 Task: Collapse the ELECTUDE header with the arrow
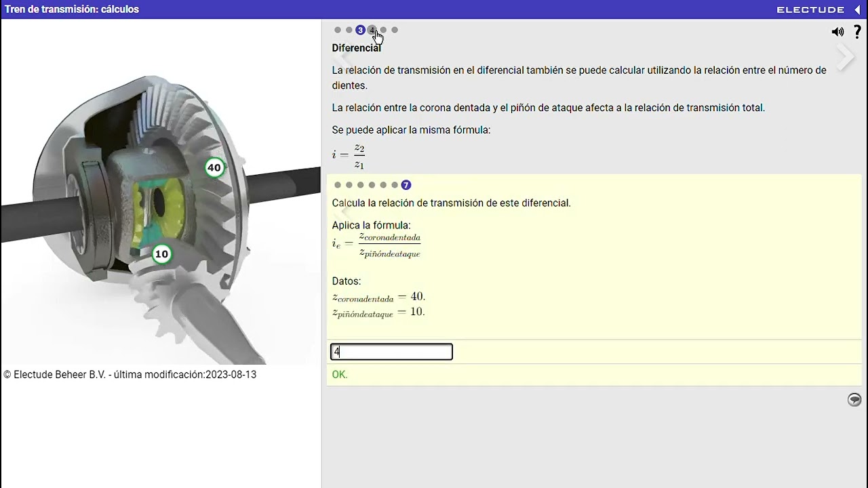click(858, 9)
